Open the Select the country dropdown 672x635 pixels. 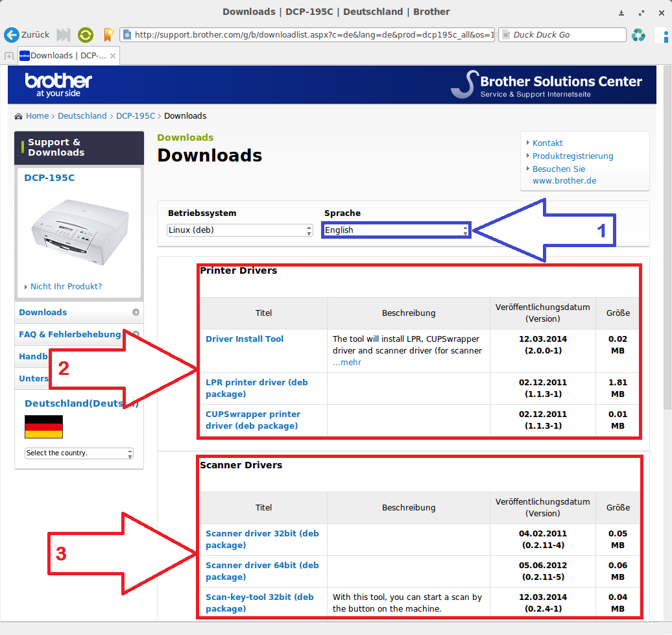point(79,453)
